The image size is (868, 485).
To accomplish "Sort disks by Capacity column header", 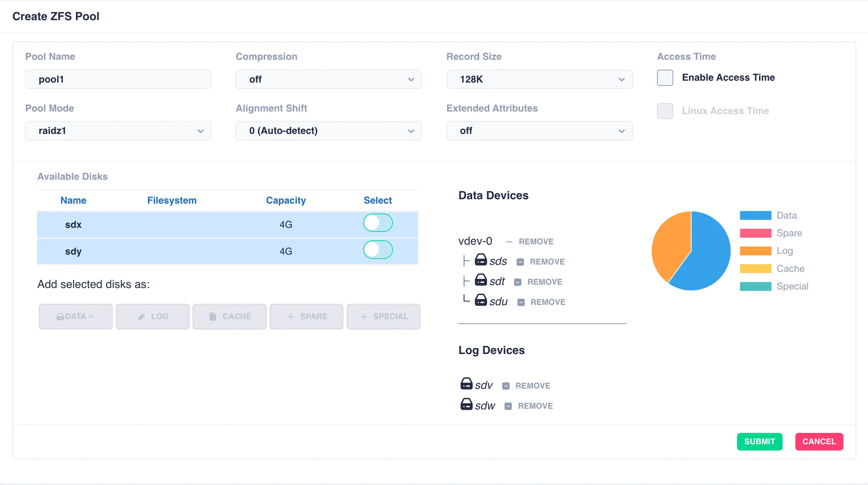I will pyautogui.click(x=285, y=200).
